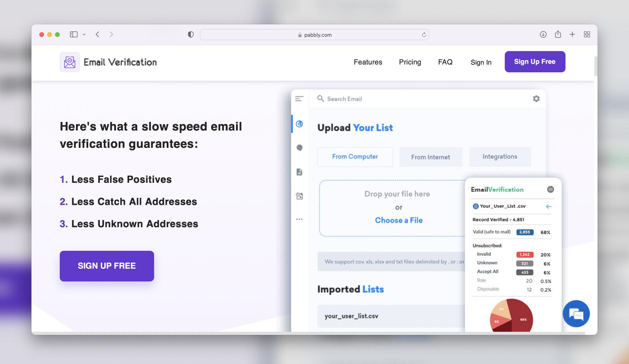Click the three-dots more sidebar icon
Viewport: 629px width, 364px height.
(300, 219)
